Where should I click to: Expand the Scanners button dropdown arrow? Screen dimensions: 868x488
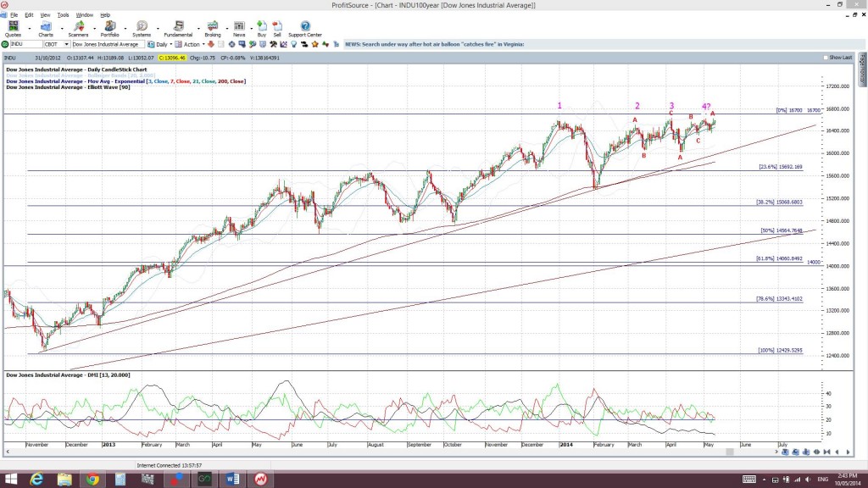point(94,29)
